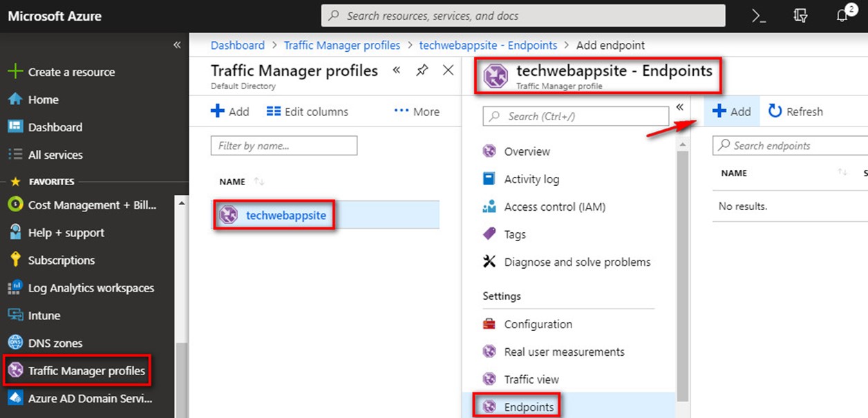The width and height of the screenshot is (868, 418).
Task: Close the Traffic Manager profiles blade
Action: (x=448, y=70)
